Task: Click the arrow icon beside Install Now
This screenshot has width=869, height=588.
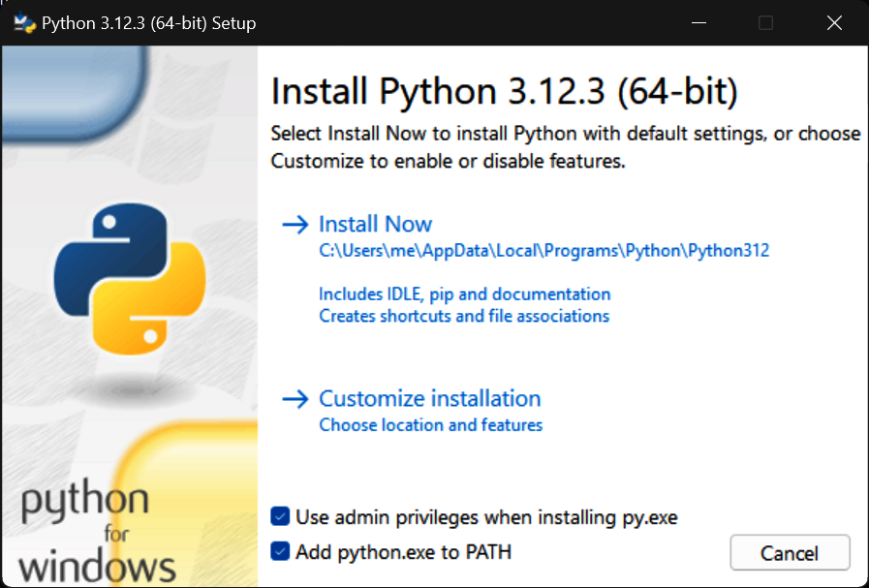Action: (x=294, y=225)
